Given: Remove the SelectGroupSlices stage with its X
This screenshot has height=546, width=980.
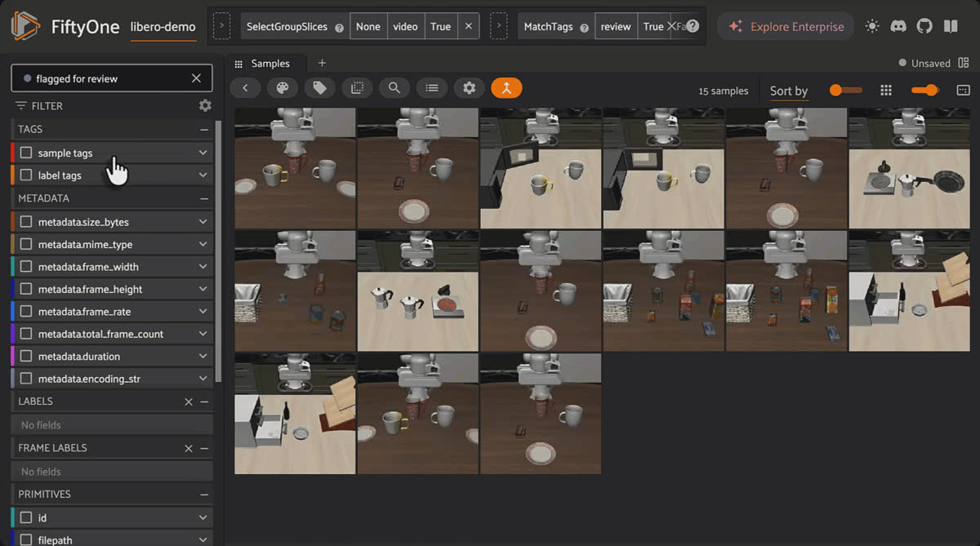Looking at the screenshot, I should point(468,26).
